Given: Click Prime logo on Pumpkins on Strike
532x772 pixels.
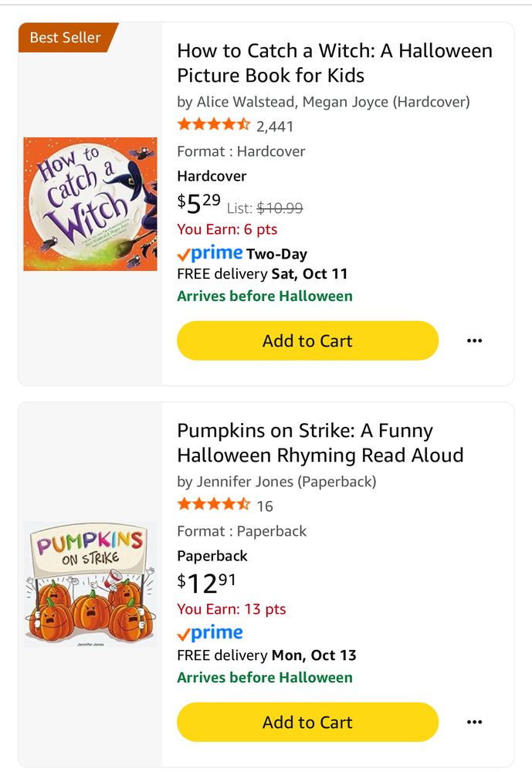Looking at the screenshot, I should click(x=210, y=634).
